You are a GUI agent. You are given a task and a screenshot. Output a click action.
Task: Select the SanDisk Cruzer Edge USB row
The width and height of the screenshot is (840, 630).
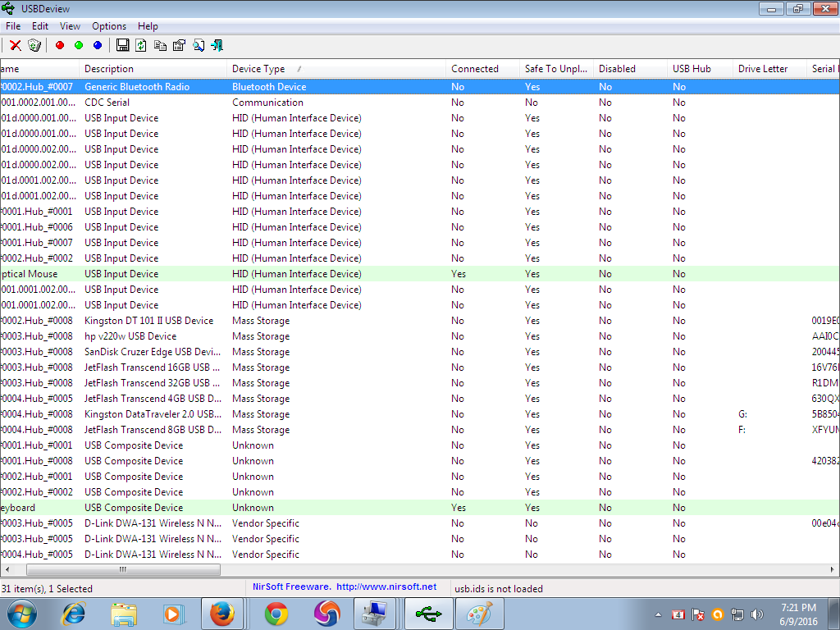(x=420, y=351)
